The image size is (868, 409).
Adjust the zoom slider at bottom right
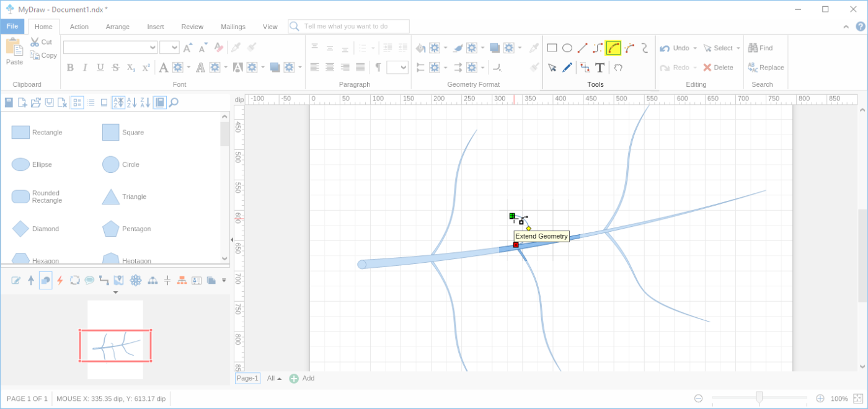(759, 398)
